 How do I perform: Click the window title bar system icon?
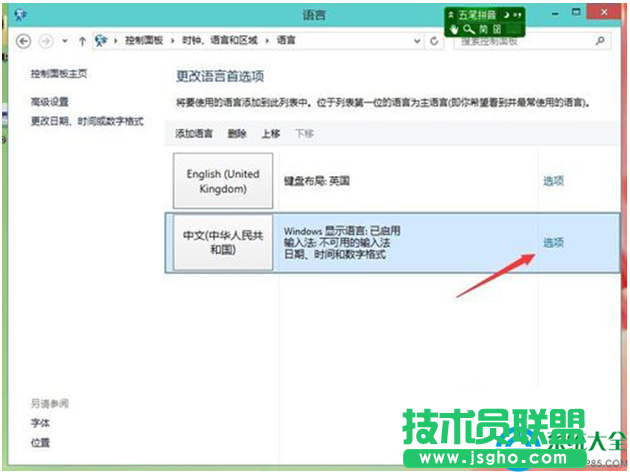click(x=20, y=15)
